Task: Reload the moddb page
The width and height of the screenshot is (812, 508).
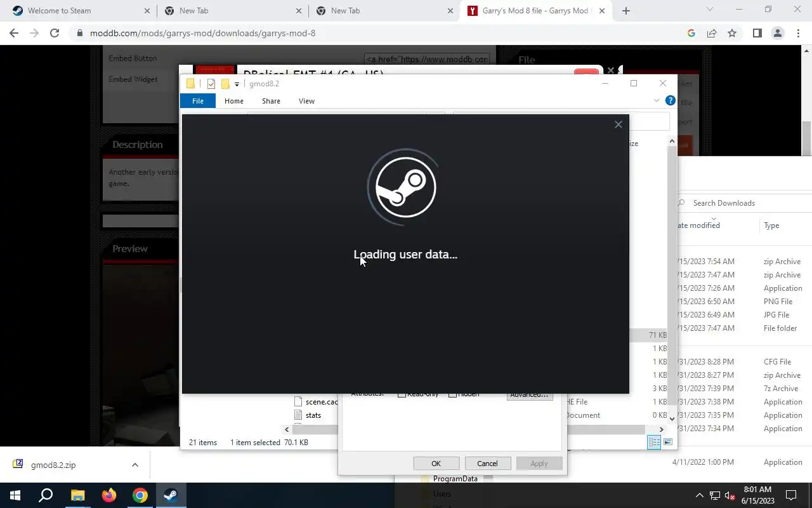Action: (55, 33)
